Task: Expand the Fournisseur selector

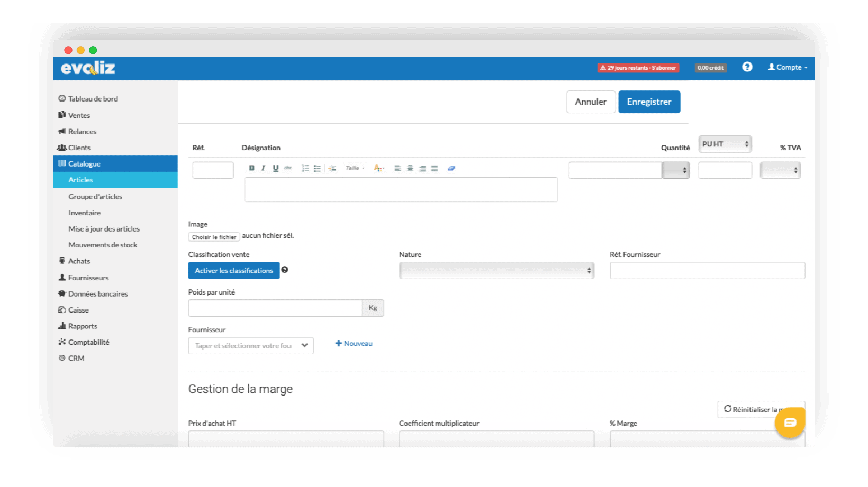Action: [x=251, y=346]
